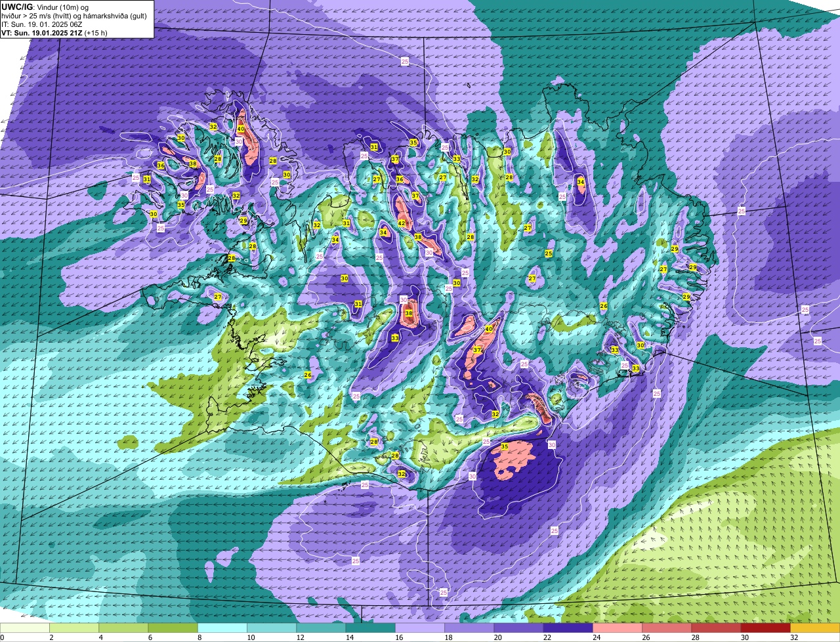This screenshot has width=840, height=642.
Task: Pick the 4–6 m/s green legend swatch
Action: pyautogui.click(x=123, y=628)
